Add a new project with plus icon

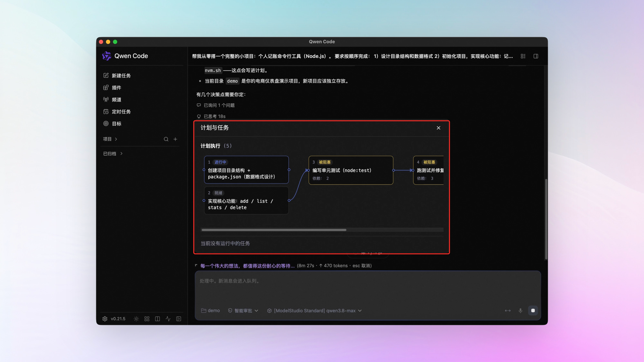[175, 139]
